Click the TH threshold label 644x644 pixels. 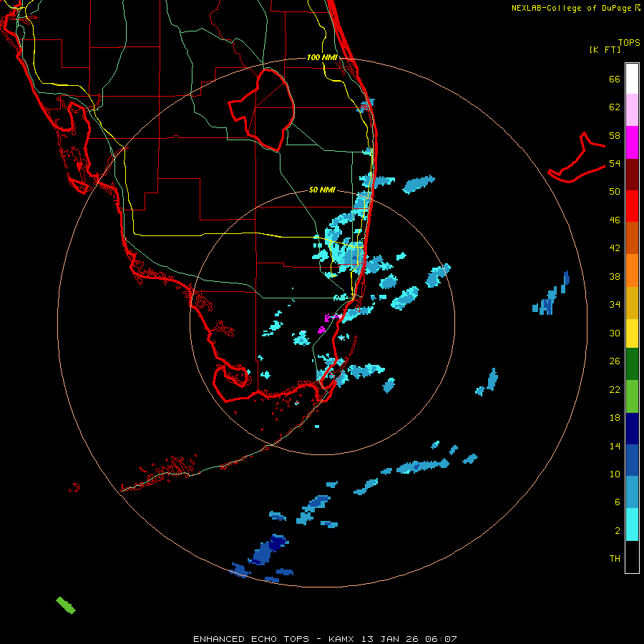click(x=615, y=559)
